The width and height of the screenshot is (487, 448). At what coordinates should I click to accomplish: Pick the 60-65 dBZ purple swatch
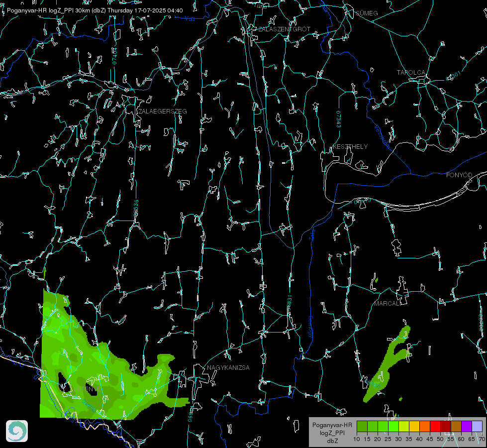[x=467, y=427]
